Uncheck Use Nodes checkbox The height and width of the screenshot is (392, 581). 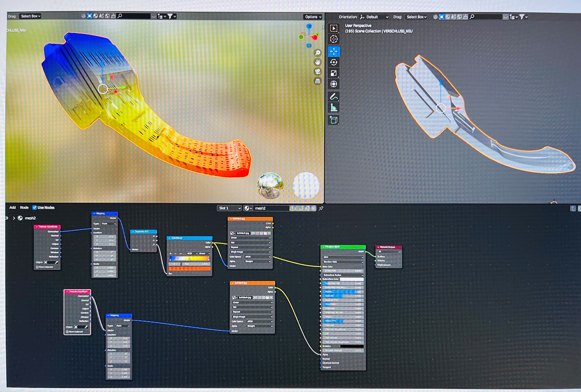tap(34, 208)
